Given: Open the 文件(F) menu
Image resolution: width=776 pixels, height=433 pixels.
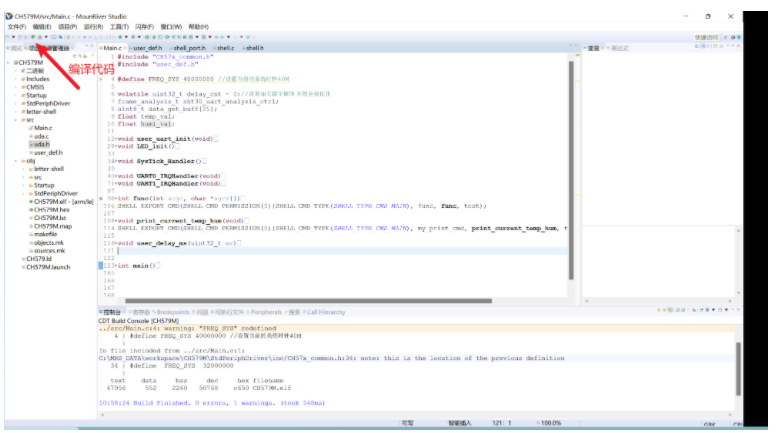Looking at the screenshot, I should point(15,27).
